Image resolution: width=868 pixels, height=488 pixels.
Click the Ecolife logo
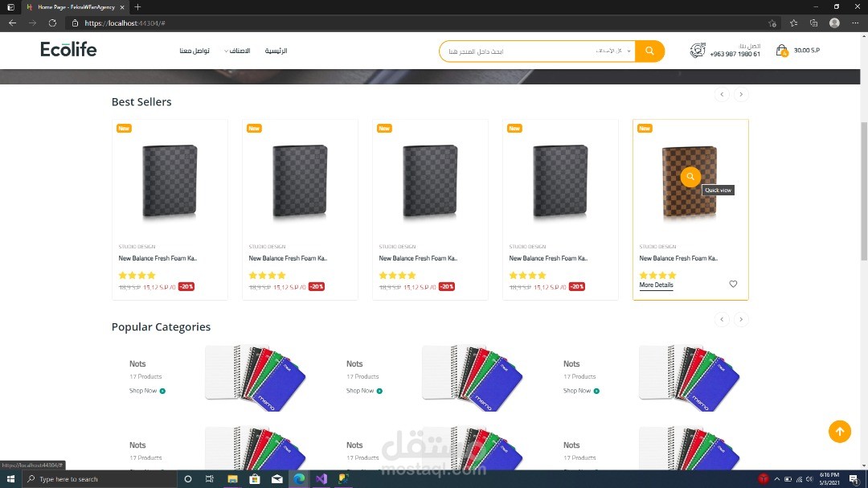point(68,49)
